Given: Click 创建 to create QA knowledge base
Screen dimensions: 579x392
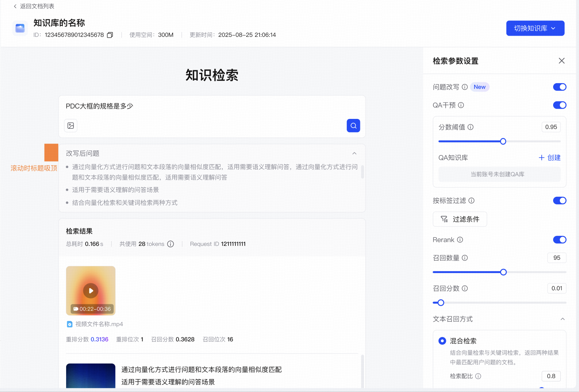Looking at the screenshot, I should pos(550,158).
